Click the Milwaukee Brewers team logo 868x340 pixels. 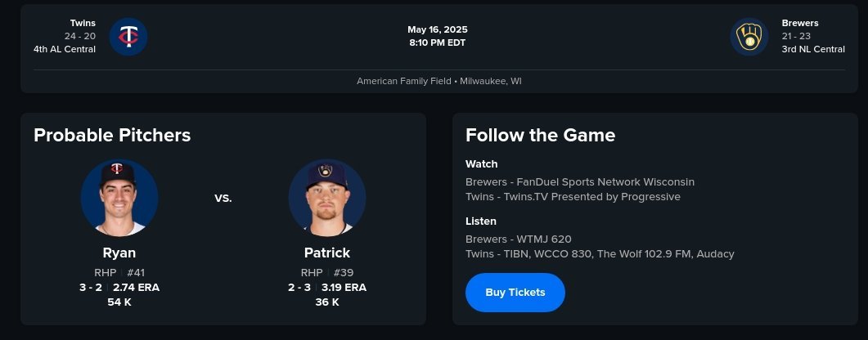pos(749,37)
